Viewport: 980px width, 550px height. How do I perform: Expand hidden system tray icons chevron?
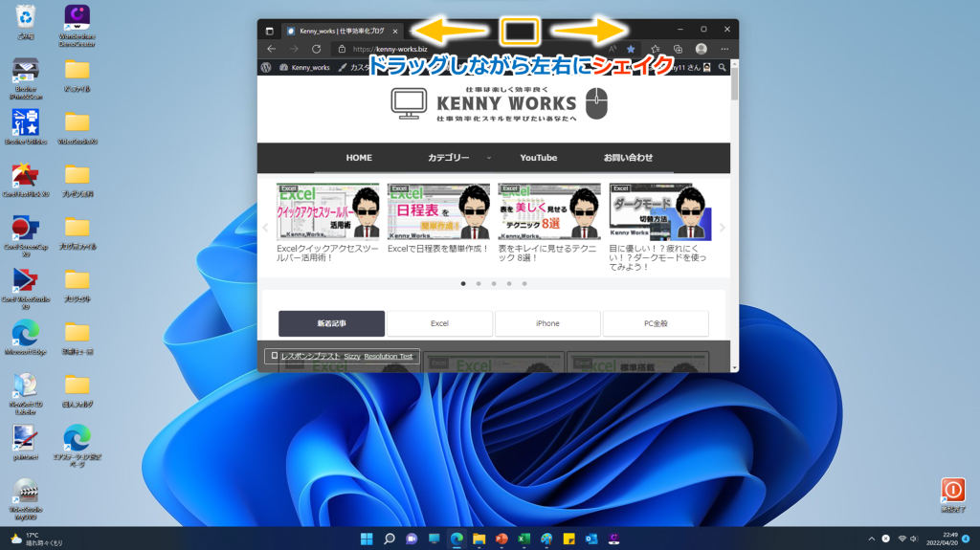(870, 539)
